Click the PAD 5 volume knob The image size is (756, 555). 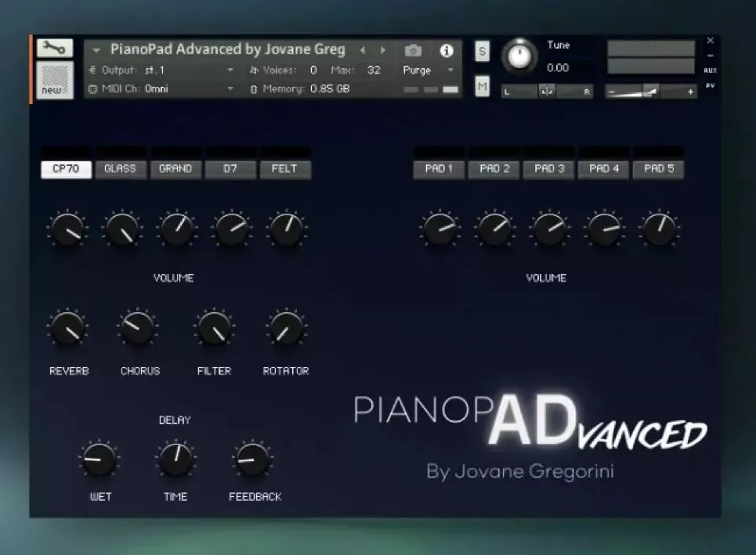659,229
